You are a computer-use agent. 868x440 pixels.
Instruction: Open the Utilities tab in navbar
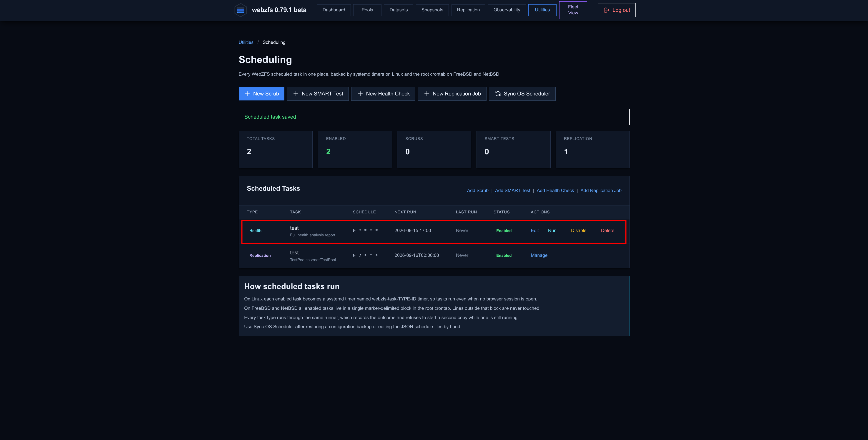(542, 10)
